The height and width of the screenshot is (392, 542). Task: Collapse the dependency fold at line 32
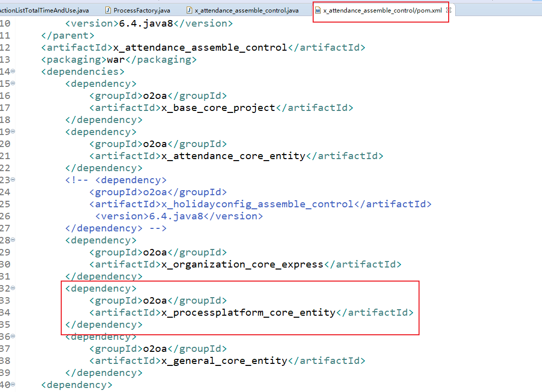pyautogui.click(x=13, y=288)
